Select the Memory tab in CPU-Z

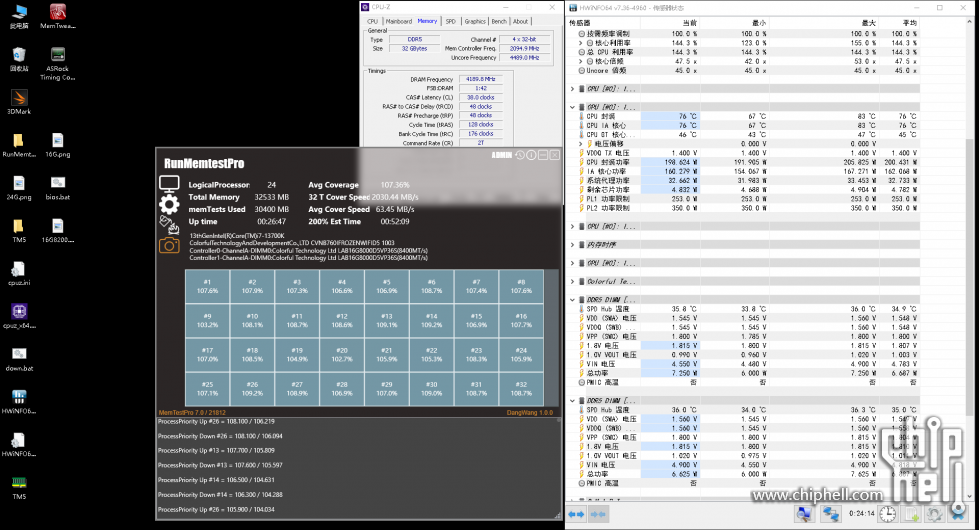(x=427, y=21)
